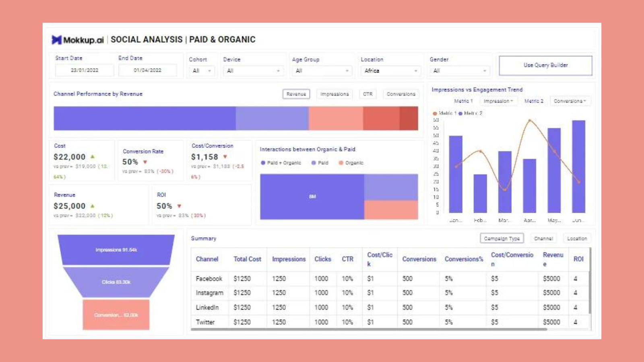Click the Instagram row in Summary table

coord(390,293)
